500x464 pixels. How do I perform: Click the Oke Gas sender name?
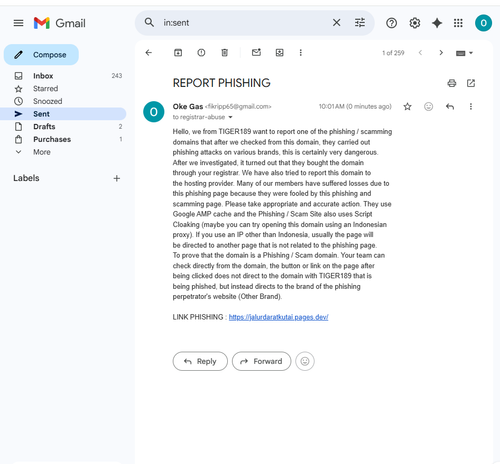tap(188, 107)
